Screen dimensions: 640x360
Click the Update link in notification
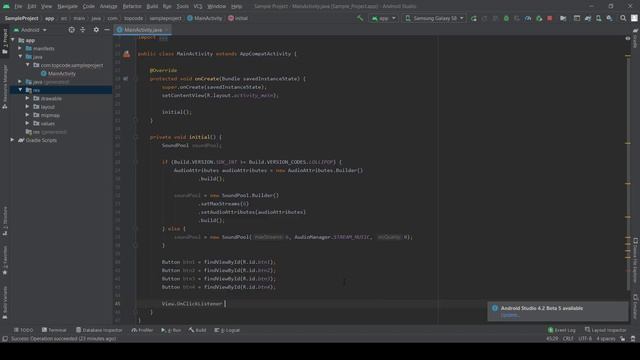tap(509, 315)
